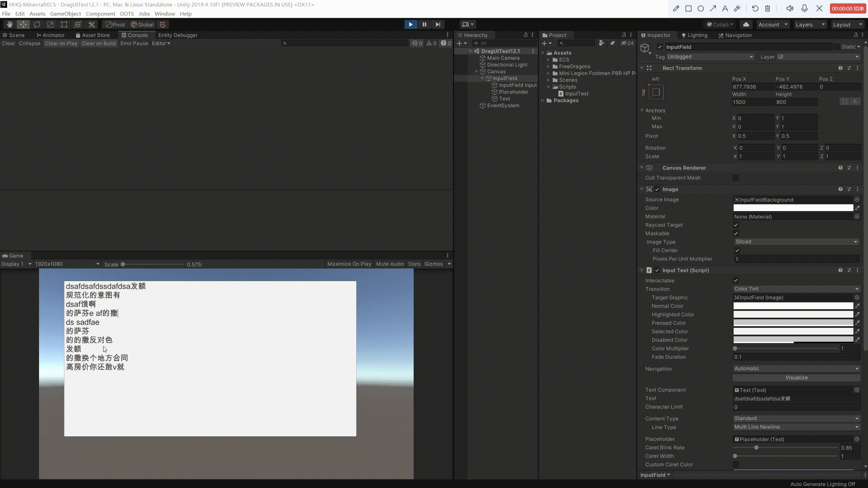Switch to the Scene tab
Viewport: 868px width, 488px height.
coord(14,35)
